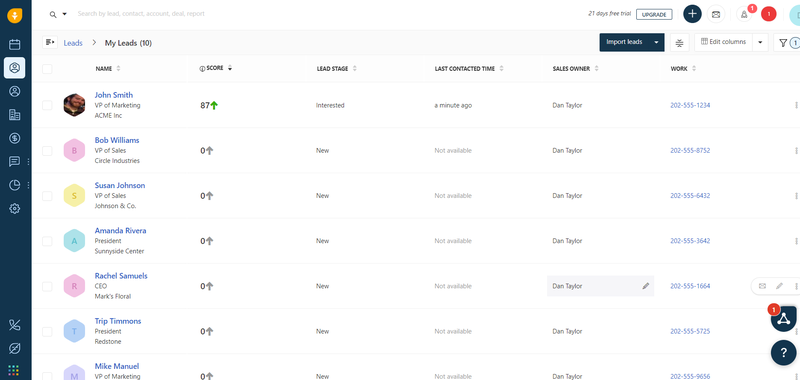This screenshot has height=380, width=800.
Task: Sort by the Name column
Action: pyautogui.click(x=118, y=68)
